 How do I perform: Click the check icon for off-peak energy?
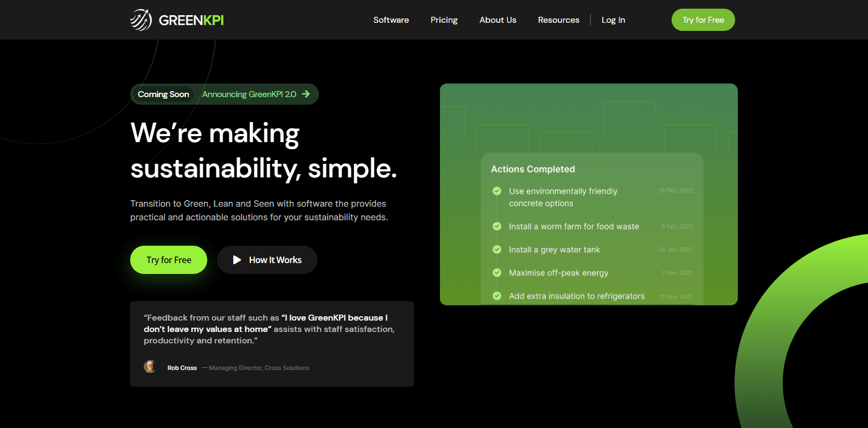click(497, 273)
